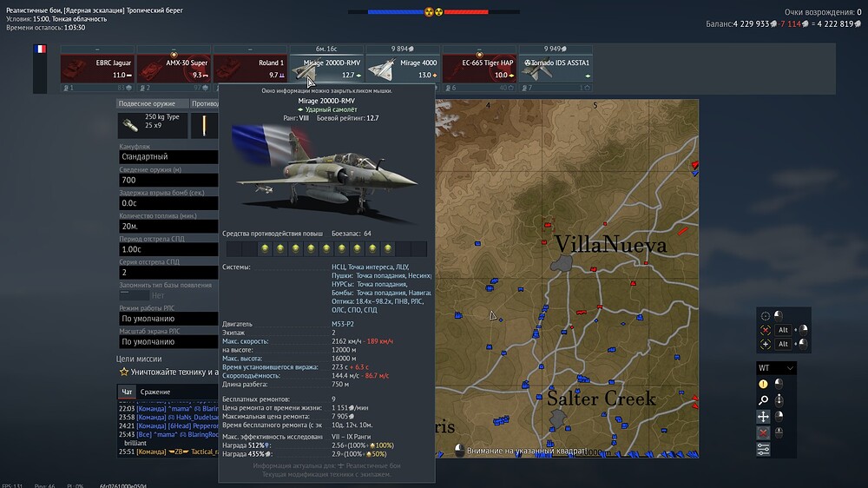Open the bomb fuse delay dropdown 0.0с
Screen dimensions: 868x488
pos(168,203)
